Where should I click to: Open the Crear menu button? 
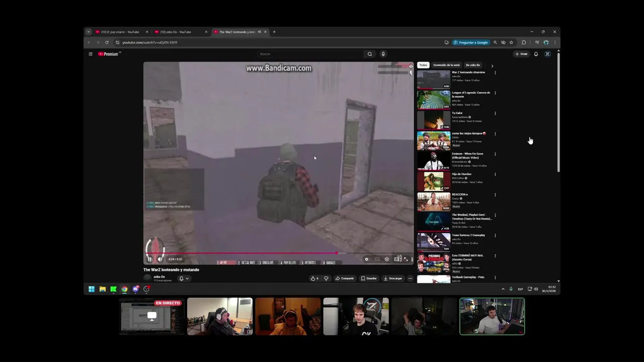521,54
